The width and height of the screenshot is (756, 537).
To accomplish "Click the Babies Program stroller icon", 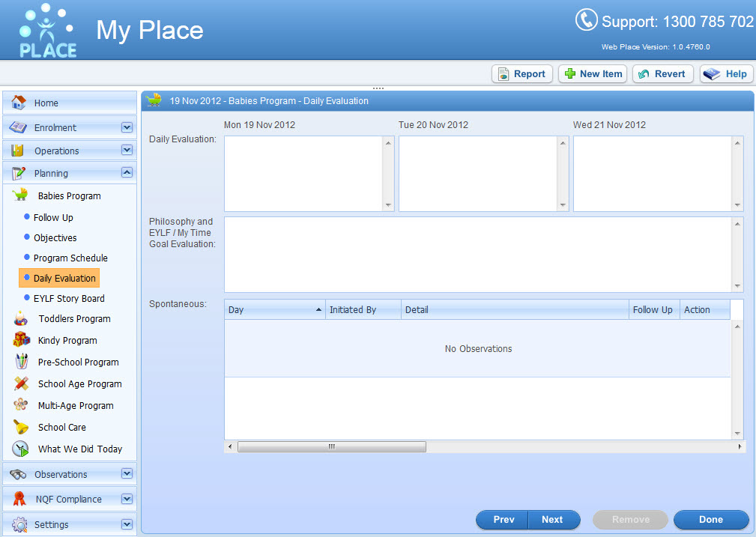I will [x=21, y=195].
